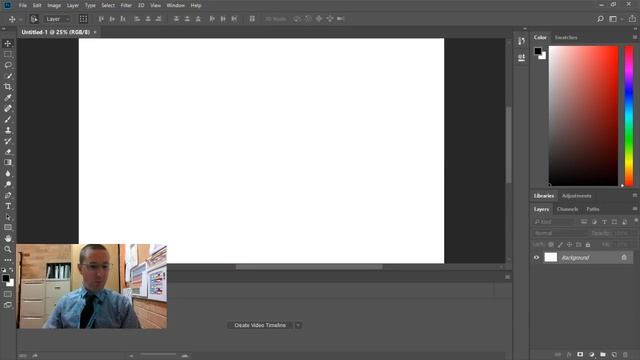Select the Pen tool
This screenshot has width=640, height=360.
click(8, 195)
